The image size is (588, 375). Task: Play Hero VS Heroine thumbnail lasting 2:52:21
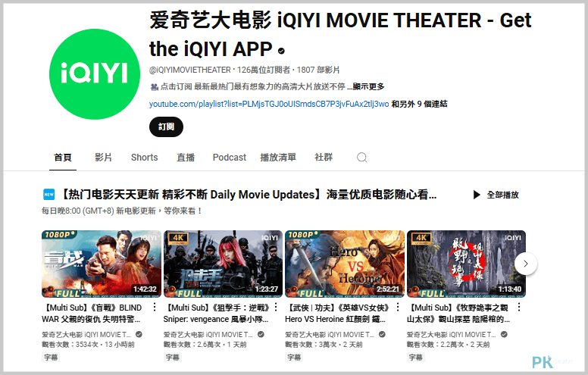coord(345,264)
